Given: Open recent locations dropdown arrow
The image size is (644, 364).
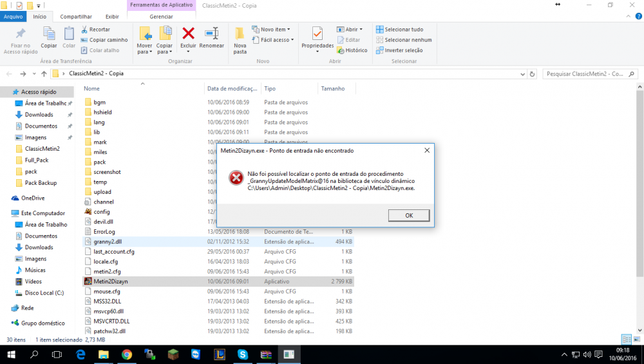Looking at the screenshot, I should click(x=34, y=74).
